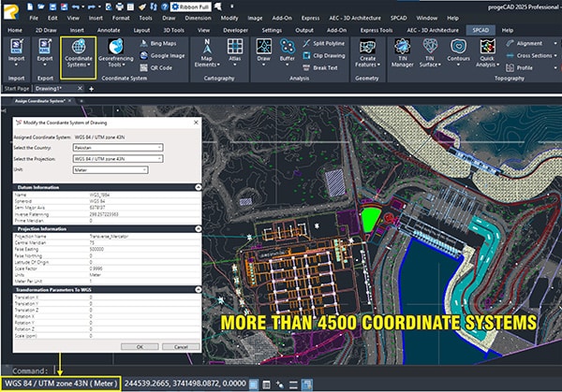Image resolution: width=562 pixels, height=392 pixels.
Task: Click the Clip Drawing tool
Action: 324,55
